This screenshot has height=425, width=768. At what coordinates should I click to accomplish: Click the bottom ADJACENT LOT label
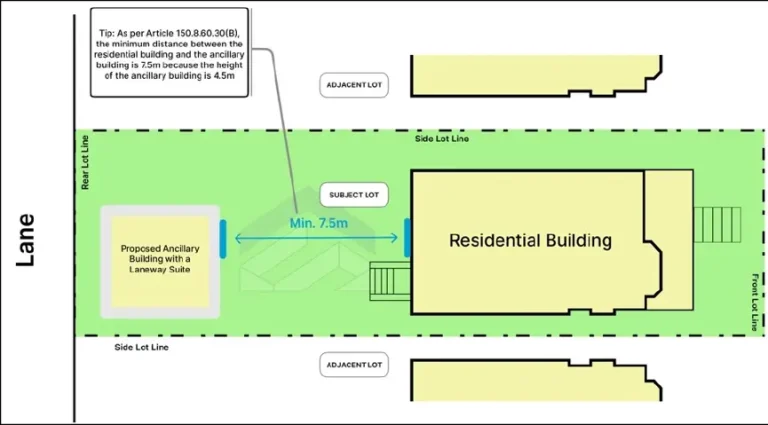coord(354,365)
